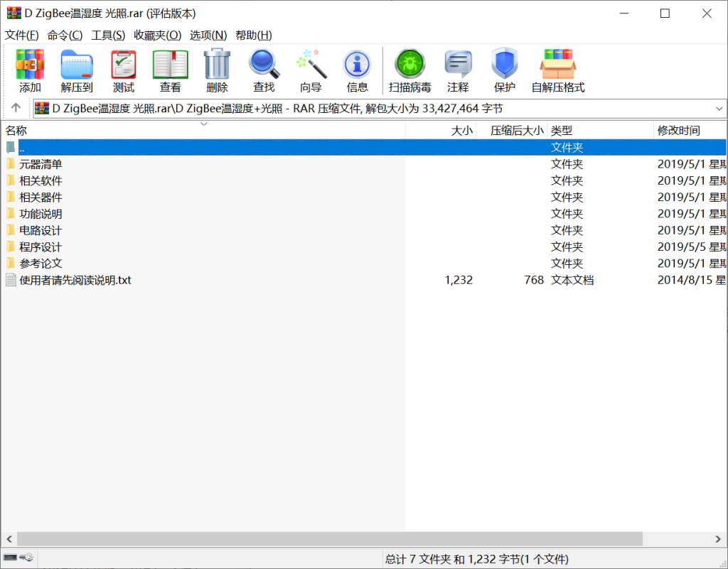Open the 文件(F) menu
728x569 pixels.
coord(22,35)
